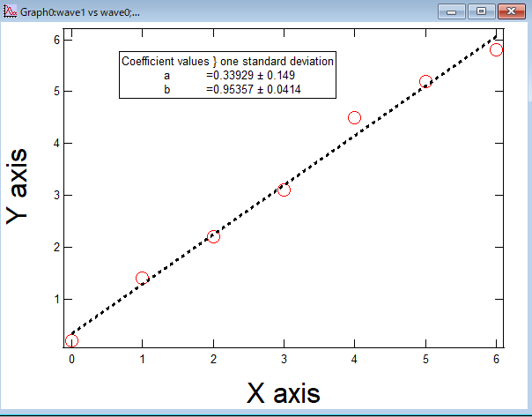The width and height of the screenshot is (532, 417).
Task: Close the Graph0 window
Action: point(510,11)
